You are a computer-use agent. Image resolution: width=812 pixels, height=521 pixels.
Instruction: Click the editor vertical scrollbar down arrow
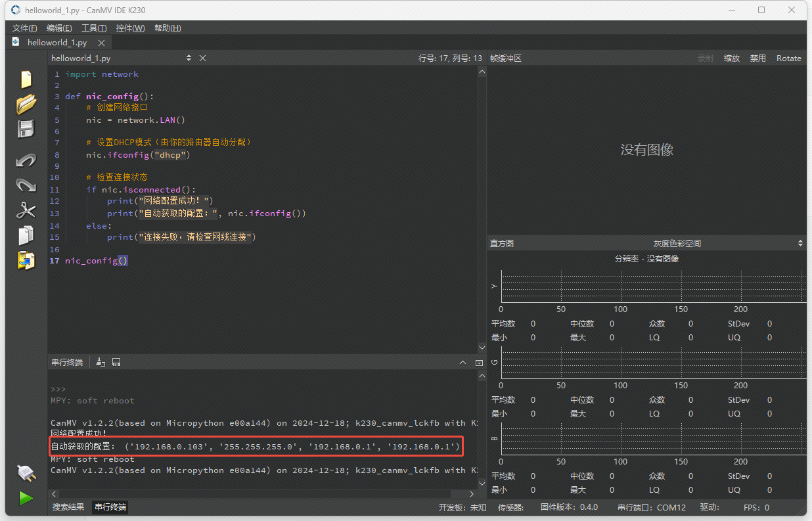(481, 349)
